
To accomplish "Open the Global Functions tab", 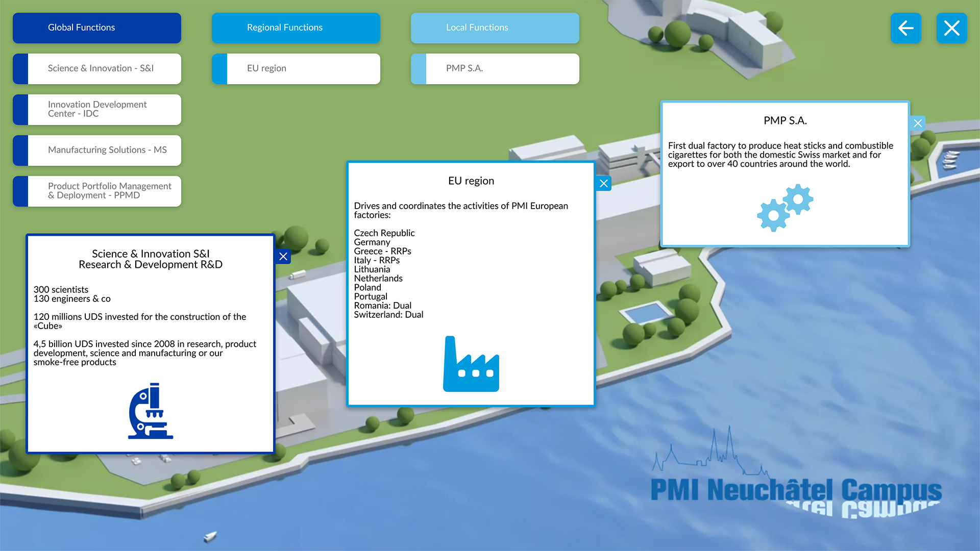I will (x=97, y=28).
